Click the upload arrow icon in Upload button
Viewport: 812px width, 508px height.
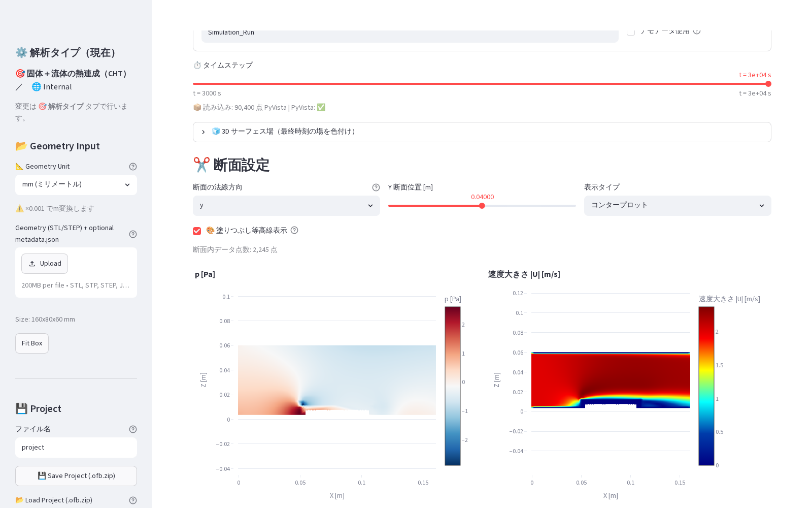[x=32, y=264]
